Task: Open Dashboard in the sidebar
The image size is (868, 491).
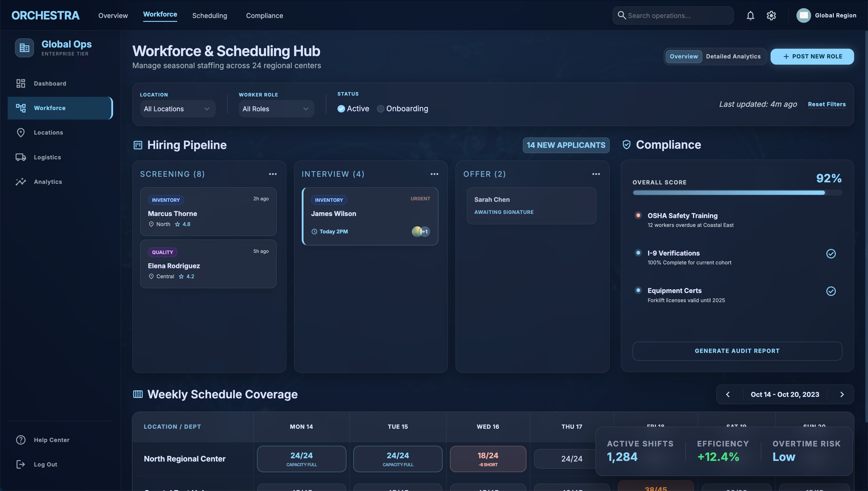Action: 61,83
